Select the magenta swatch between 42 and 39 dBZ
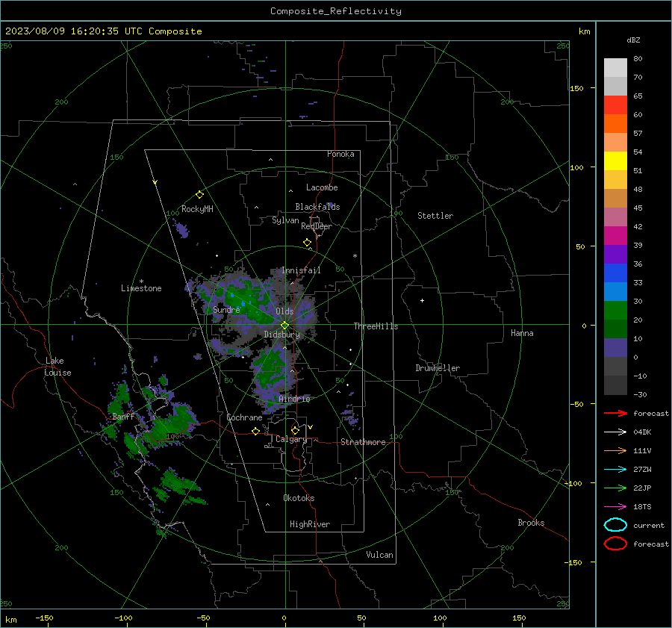Viewport: 672px width, 628px height. click(615, 236)
